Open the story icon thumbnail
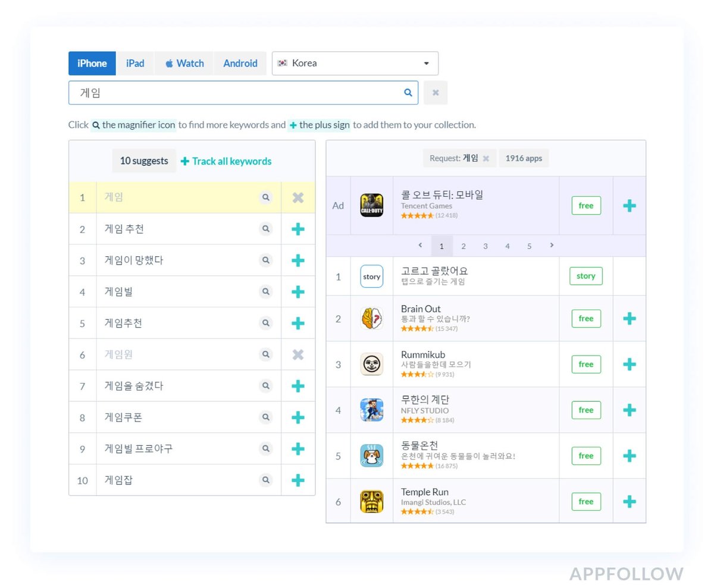The height and width of the screenshot is (588, 714). coord(372,276)
